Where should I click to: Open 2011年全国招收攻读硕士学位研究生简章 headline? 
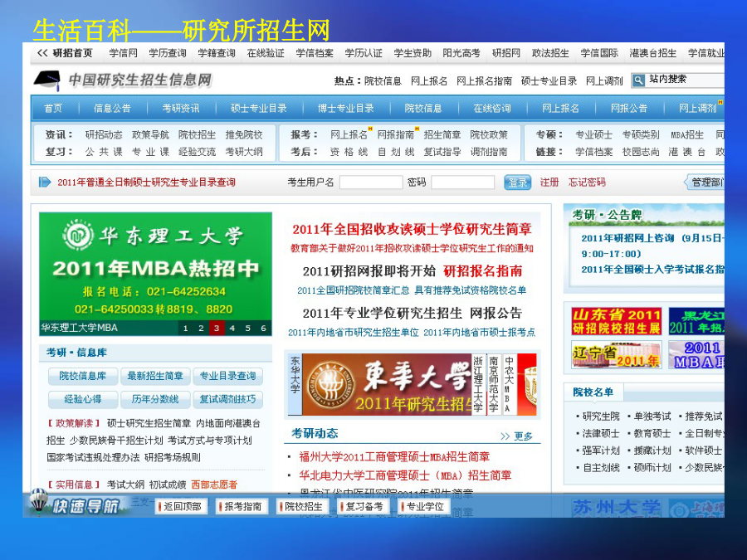(x=412, y=230)
